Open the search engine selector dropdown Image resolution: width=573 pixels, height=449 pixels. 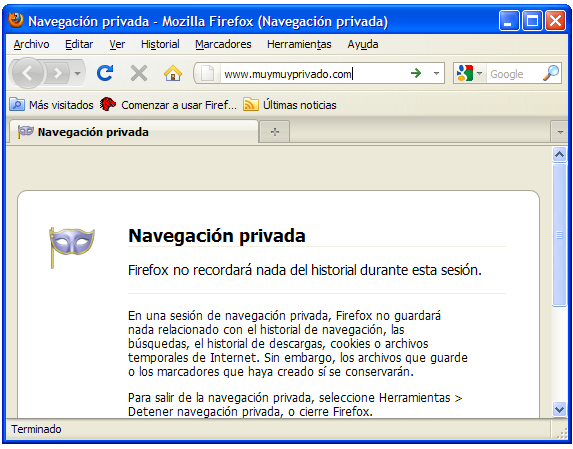click(470, 73)
